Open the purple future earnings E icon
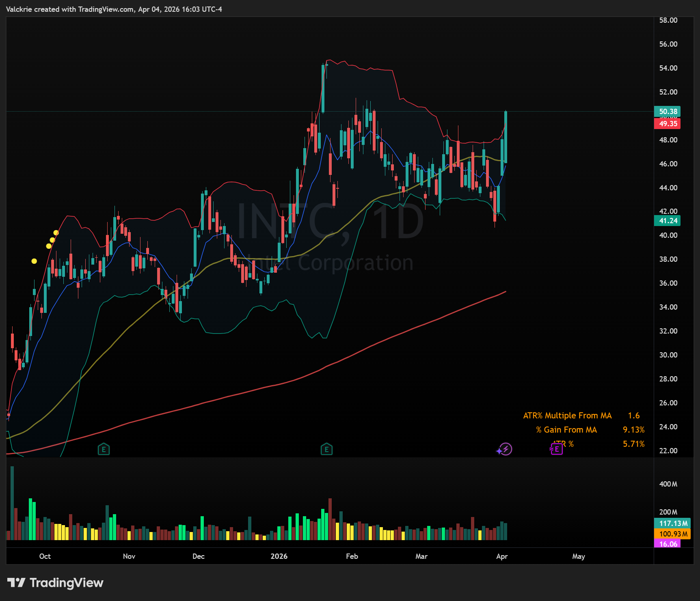 [556, 449]
